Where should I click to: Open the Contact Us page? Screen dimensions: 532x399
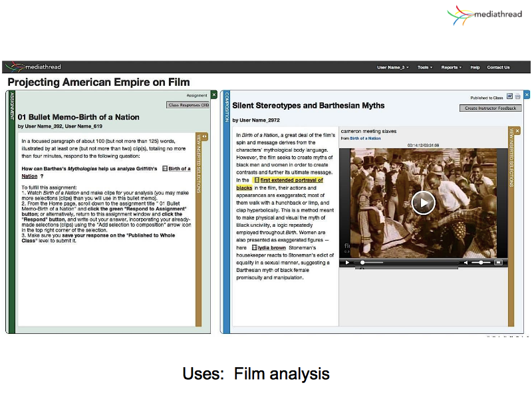(498, 67)
